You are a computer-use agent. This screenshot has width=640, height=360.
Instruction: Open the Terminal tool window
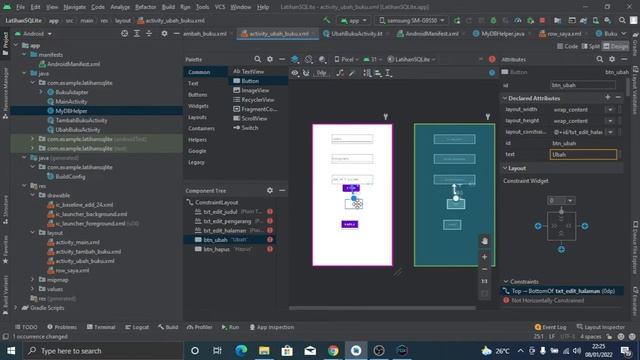(x=101, y=327)
